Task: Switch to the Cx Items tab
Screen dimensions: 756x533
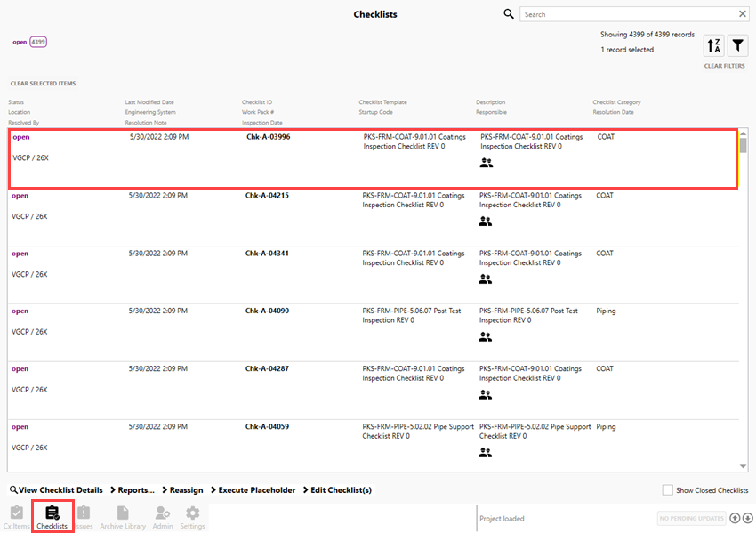Action: [x=18, y=513]
